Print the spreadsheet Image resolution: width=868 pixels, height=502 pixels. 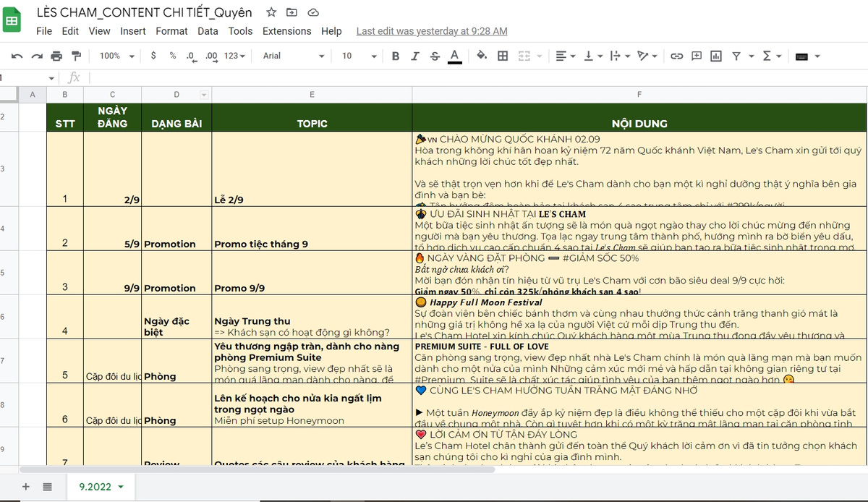[56, 56]
